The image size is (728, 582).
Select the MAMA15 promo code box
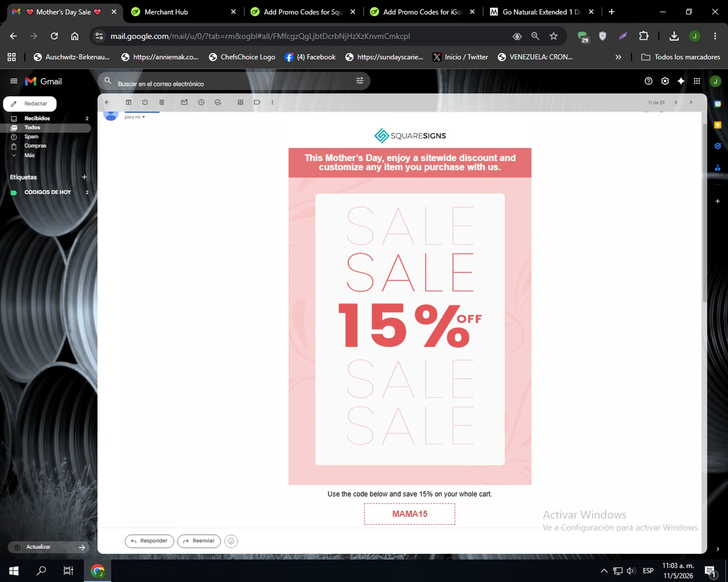tap(410, 514)
